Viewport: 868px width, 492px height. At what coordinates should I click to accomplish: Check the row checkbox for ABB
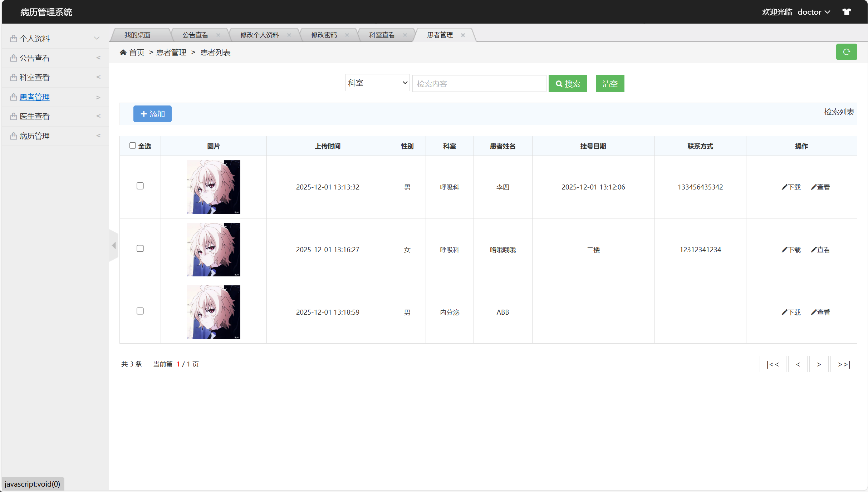(140, 311)
